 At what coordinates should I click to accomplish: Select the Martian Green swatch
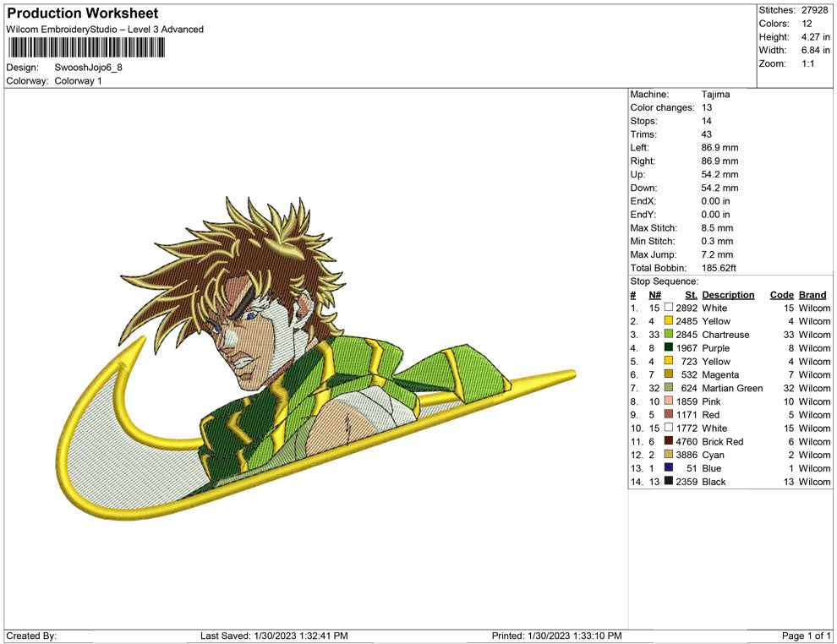pyautogui.click(x=668, y=387)
